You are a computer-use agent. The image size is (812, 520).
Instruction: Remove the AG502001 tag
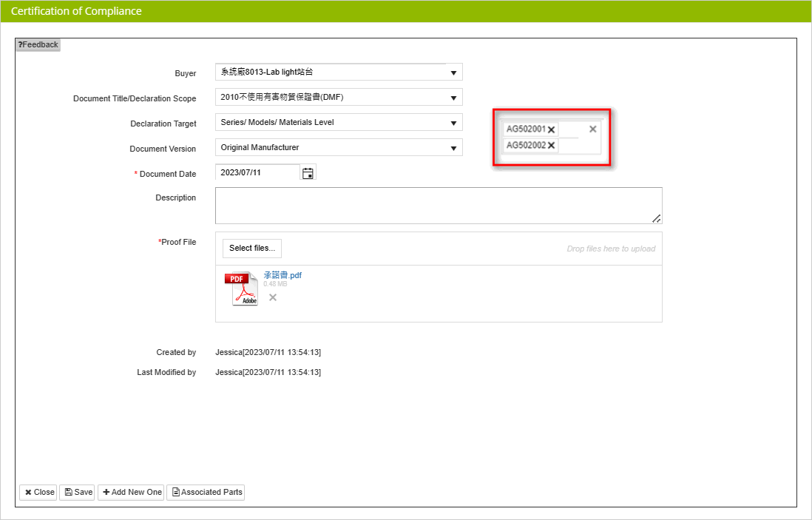point(552,129)
